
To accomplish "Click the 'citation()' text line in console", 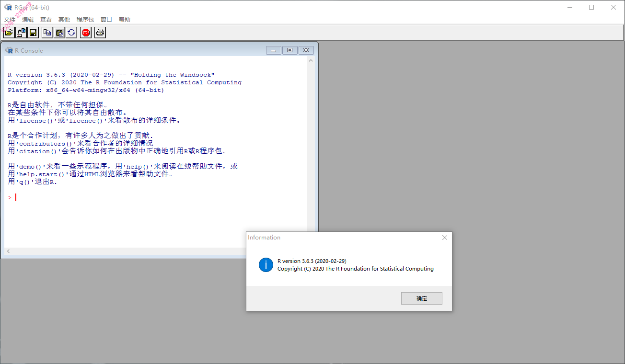I will (x=117, y=151).
